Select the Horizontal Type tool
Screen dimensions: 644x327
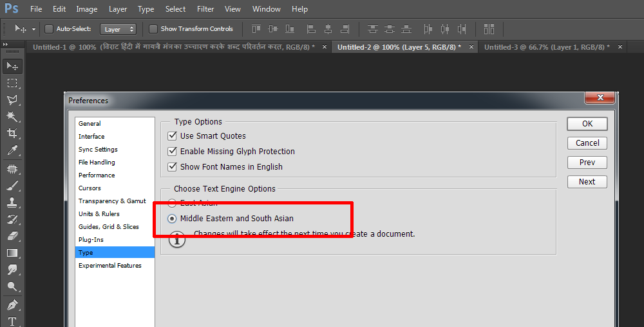(x=12, y=321)
